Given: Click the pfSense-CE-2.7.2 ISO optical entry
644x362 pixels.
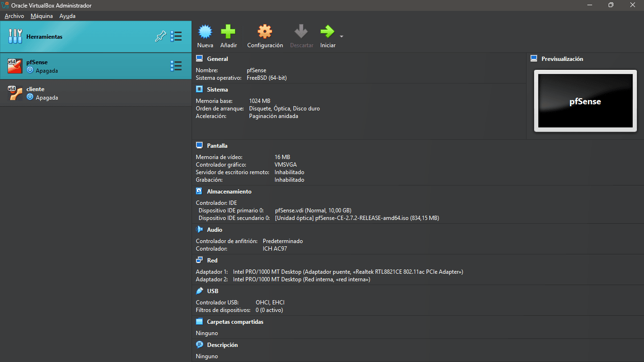Looking at the screenshot, I should (x=357, y=218).
